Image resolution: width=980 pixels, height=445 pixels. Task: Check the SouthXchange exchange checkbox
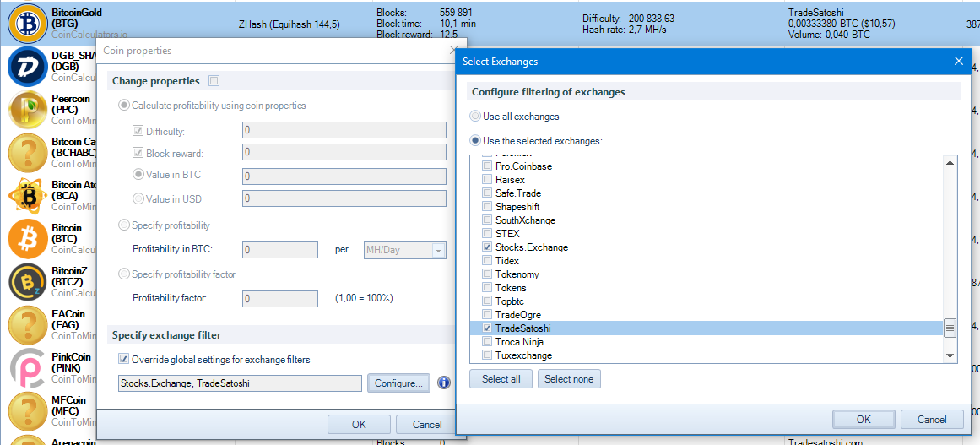pos(486,220)
